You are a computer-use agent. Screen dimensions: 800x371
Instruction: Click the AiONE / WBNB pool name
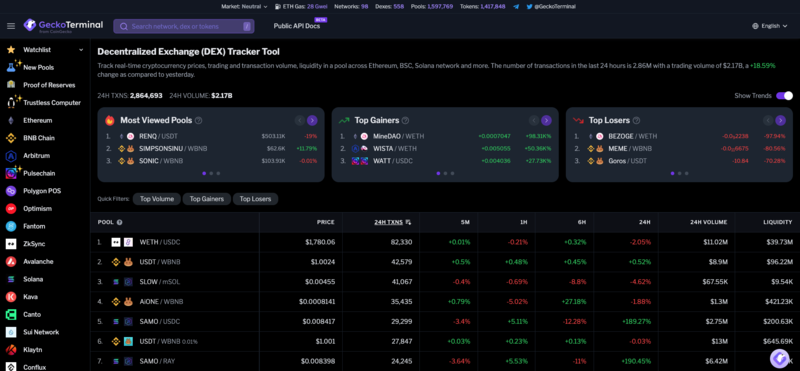[x=161, y=302]
